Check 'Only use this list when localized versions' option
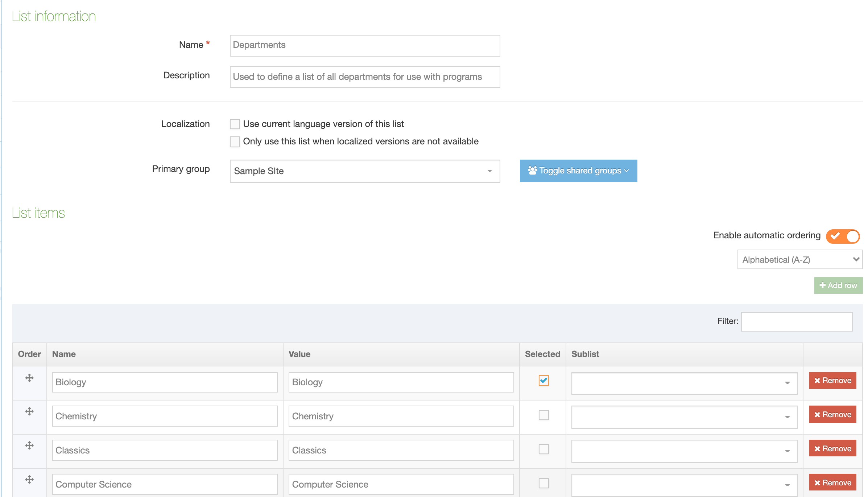868x497 pixels. 235,141
